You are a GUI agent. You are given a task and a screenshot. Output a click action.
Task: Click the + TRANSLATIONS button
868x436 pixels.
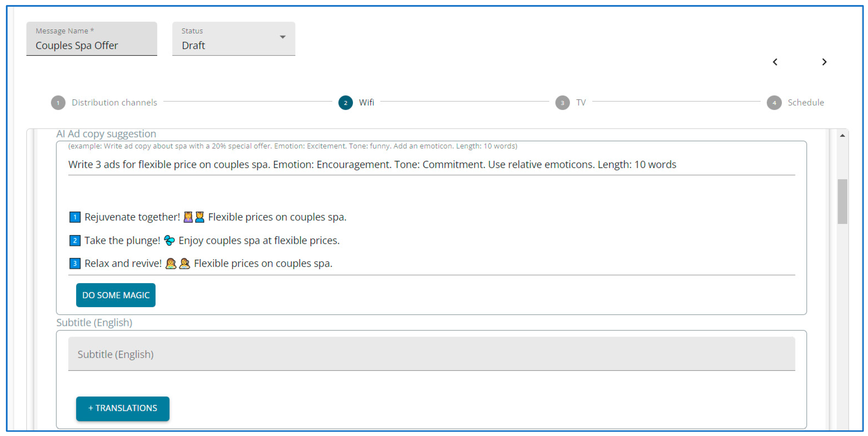pos(123,408)
